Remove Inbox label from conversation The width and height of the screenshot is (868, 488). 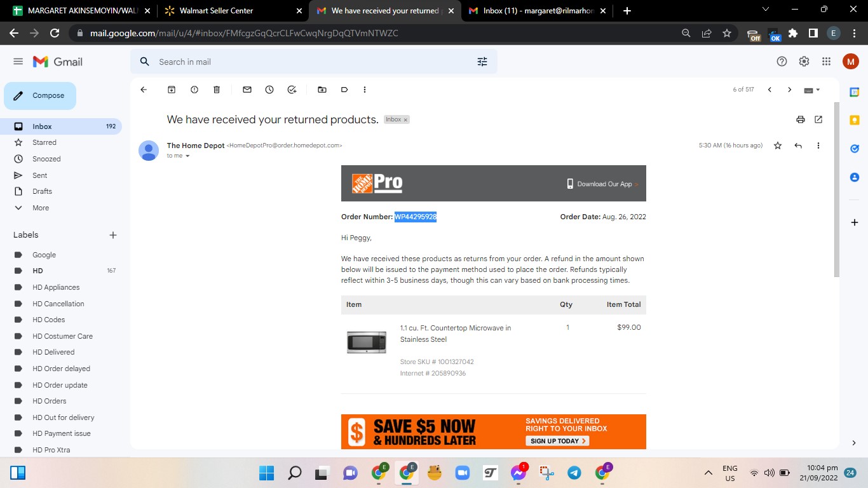tap(405, 119)
